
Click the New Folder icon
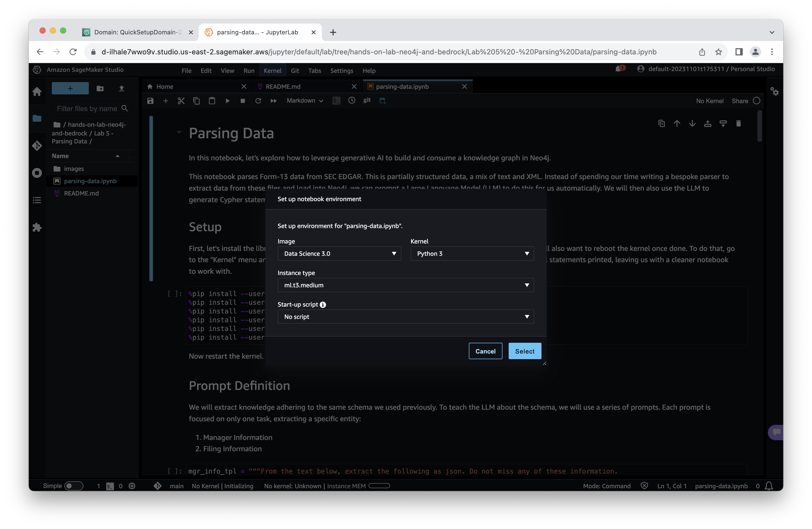coord(100,88)
